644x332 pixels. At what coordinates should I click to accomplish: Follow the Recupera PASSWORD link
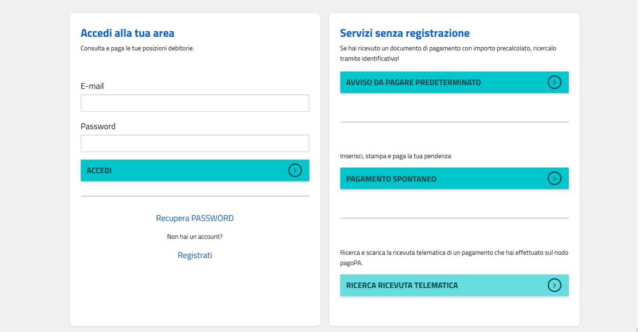[x=195, y=218]
